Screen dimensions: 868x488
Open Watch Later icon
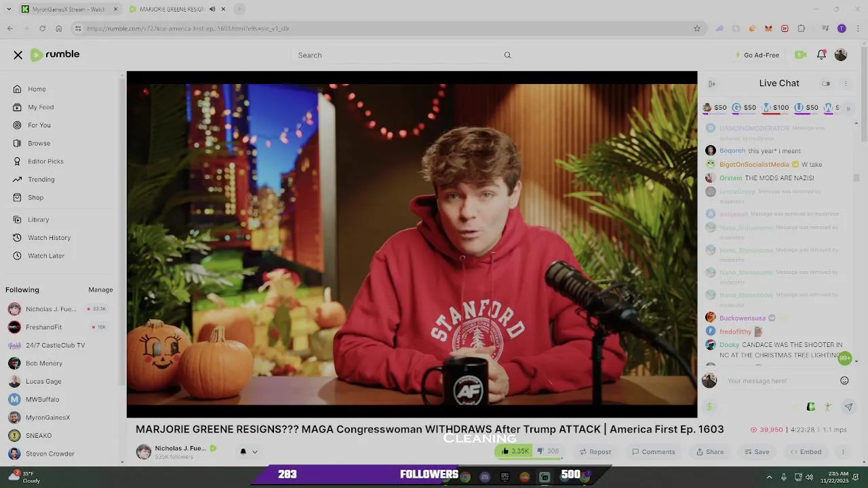17,256
